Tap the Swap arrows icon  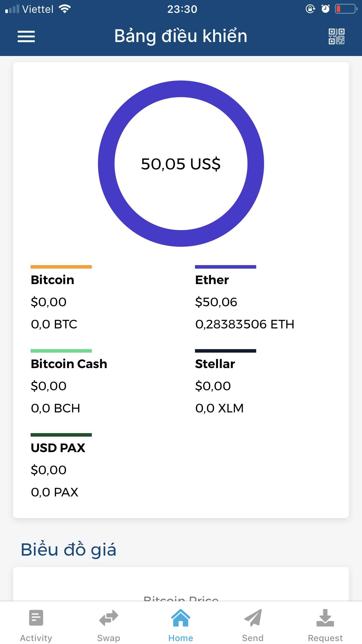tap(108, 618)
